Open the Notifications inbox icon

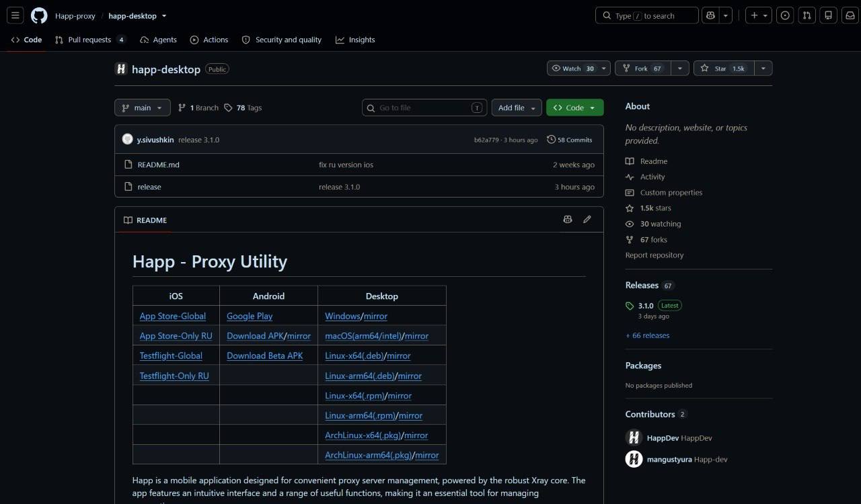pyautogui.click(x=850, y=15)
